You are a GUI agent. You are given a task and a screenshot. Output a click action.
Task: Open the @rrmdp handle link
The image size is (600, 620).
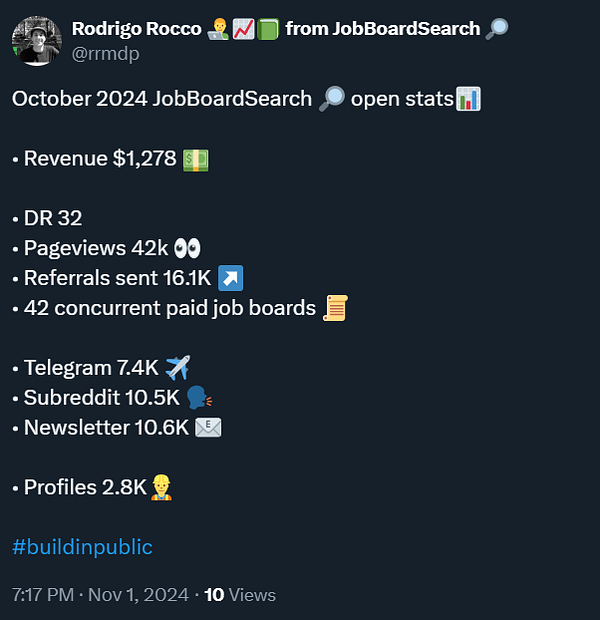point(105,53)
